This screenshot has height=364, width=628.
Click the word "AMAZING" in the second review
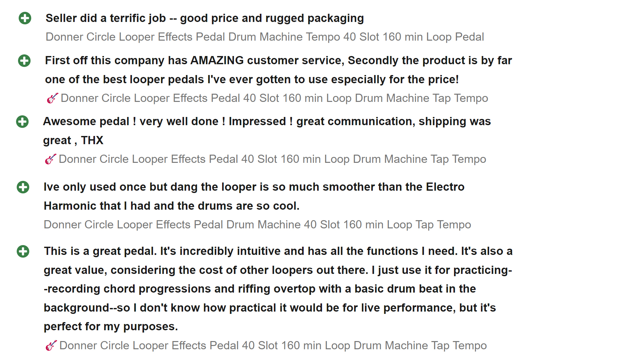point(217,61)
